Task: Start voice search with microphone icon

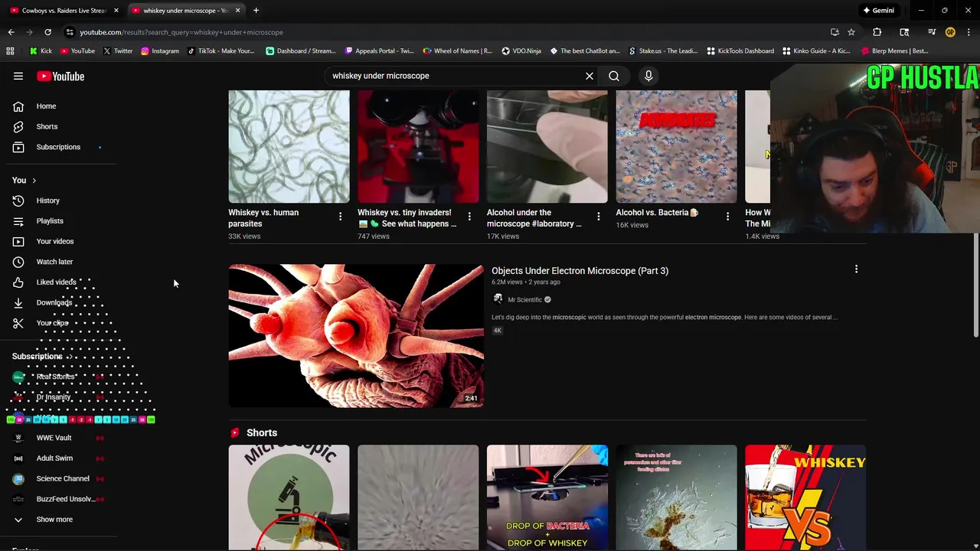Action: (x=648, y=76)
